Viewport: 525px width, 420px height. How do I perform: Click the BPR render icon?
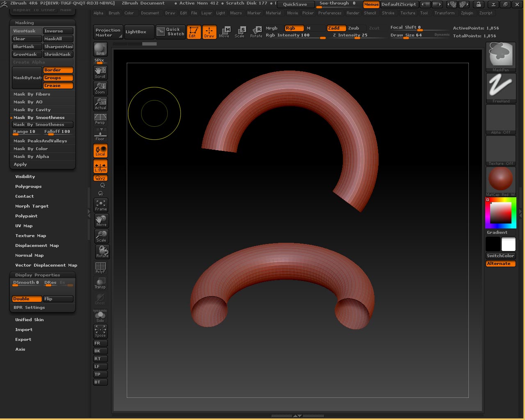pos(100,49)
